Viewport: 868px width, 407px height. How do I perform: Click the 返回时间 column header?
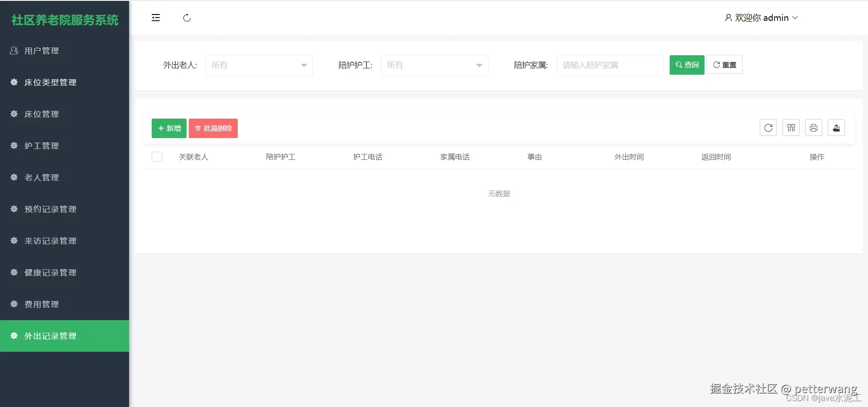coord(716,157)
